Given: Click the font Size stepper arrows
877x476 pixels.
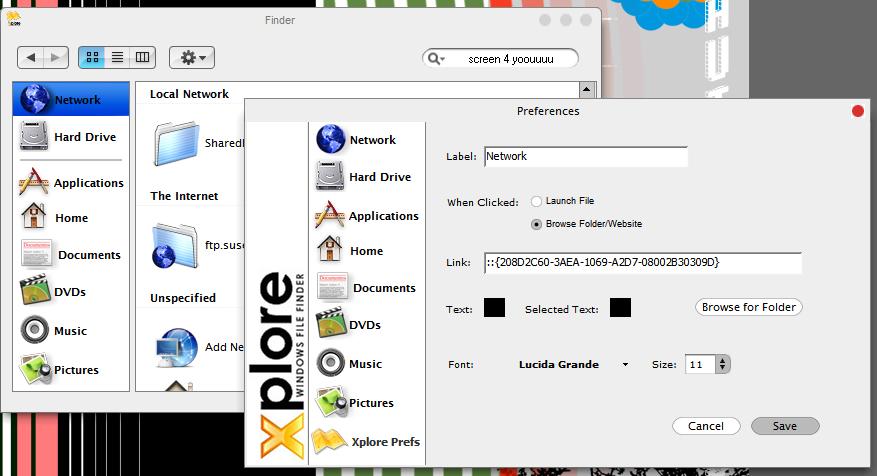Looking at the screenshot, I should [723, 365].
